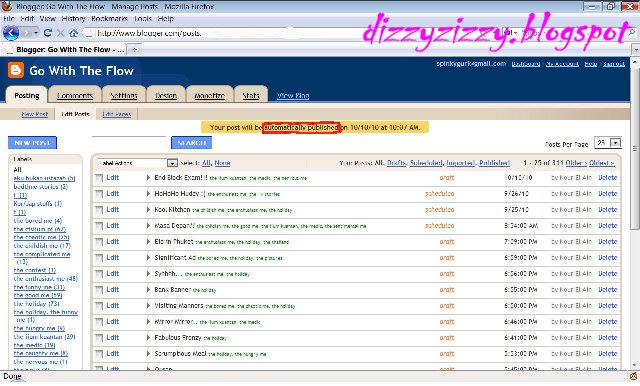
Task: Open the Label Actions dropdown
Action: pyautogui.click(x=138, y=163)
